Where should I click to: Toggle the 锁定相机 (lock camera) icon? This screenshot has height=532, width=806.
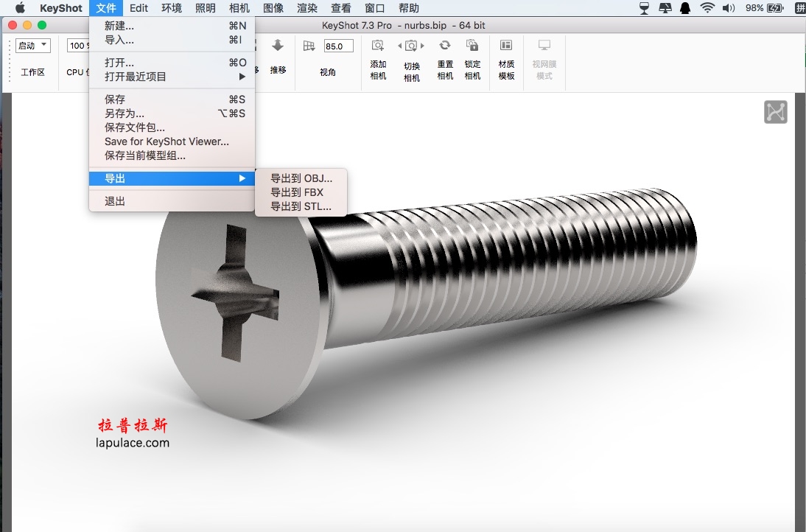pos(472,45)
